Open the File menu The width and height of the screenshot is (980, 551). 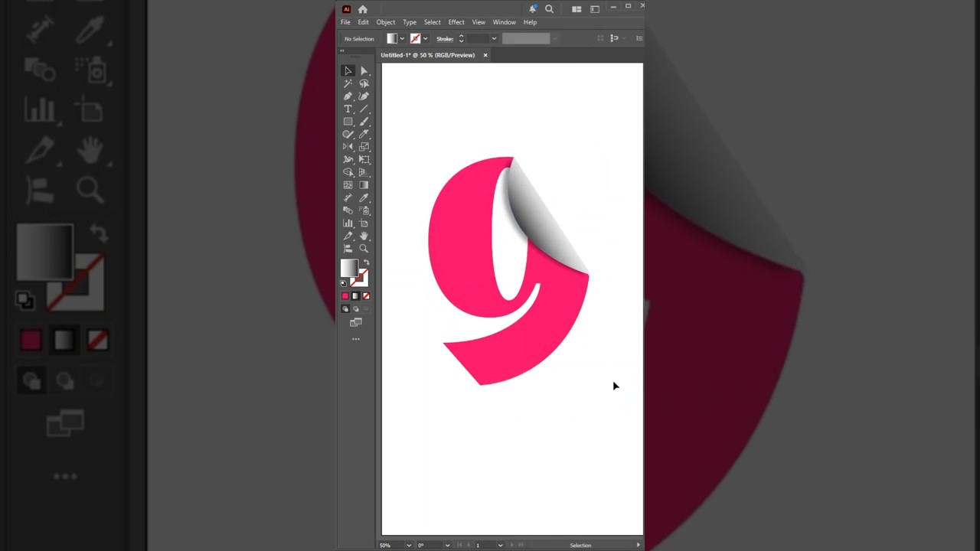[345, 22]
